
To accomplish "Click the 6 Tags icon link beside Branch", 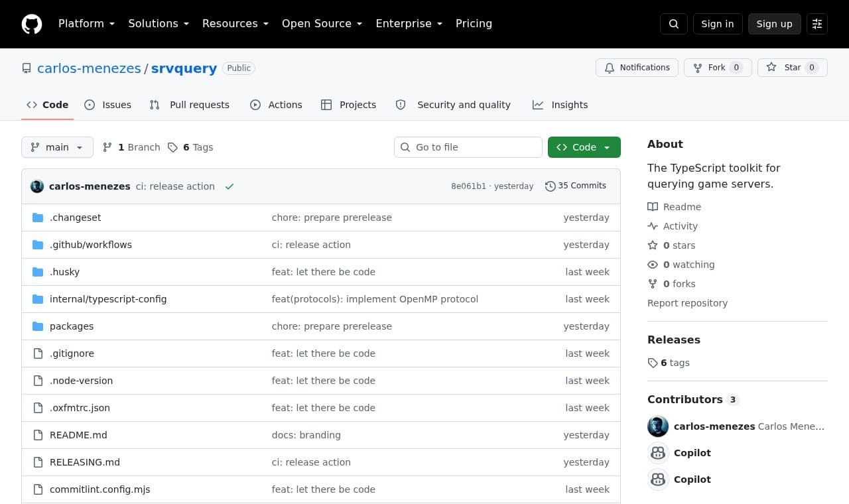I will [x=190, y=147].
